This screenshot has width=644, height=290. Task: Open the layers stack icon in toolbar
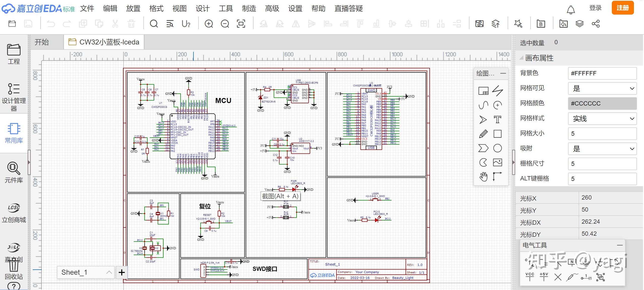coord(580,24)
